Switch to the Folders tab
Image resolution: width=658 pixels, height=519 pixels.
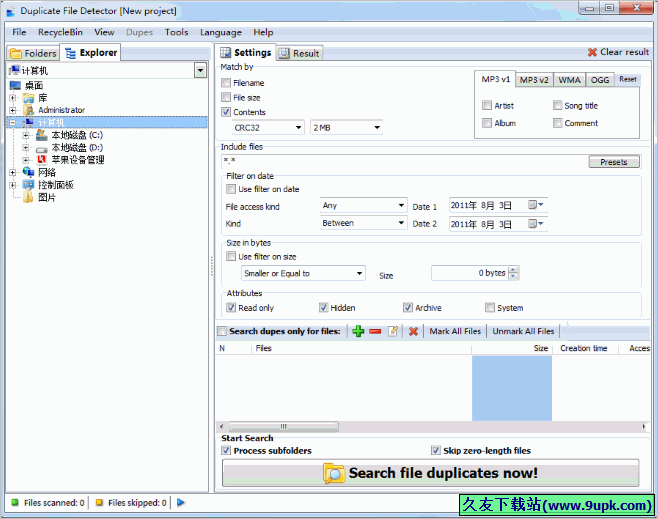(x=34, y=53)
